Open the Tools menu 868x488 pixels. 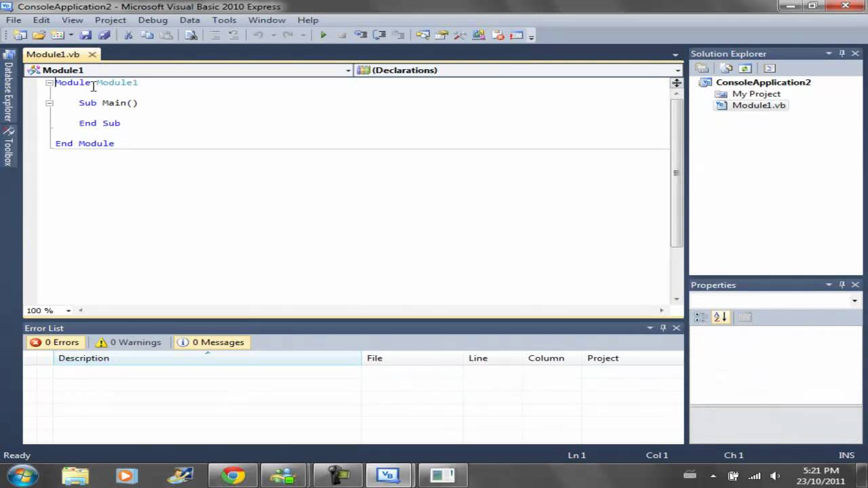pos(224,20)
